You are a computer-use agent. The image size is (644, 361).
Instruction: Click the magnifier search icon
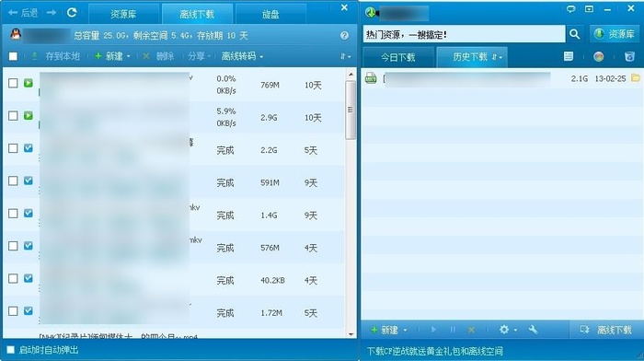(x=574, y=34)
